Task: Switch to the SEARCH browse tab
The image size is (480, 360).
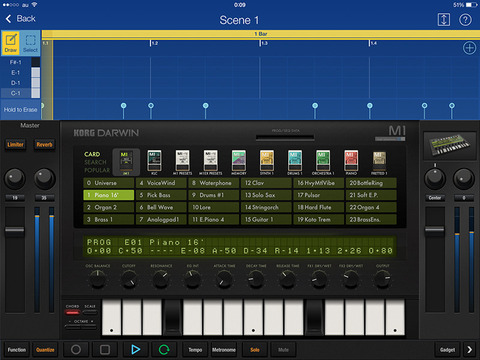Action: pos(95,162)
